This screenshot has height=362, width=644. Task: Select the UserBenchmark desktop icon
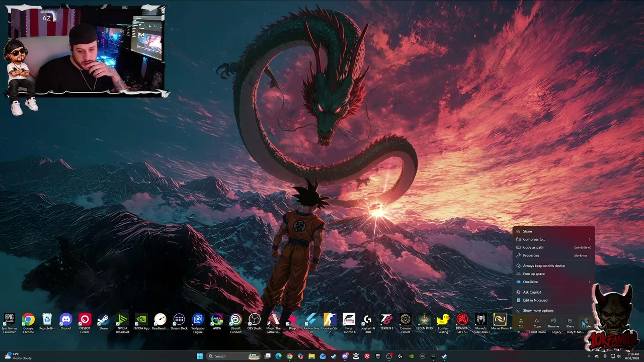160,322
